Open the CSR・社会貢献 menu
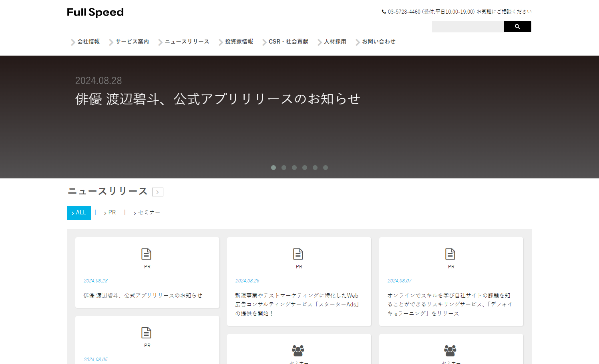This screenshot has height=364, width=599. click(x=289, y=42)
